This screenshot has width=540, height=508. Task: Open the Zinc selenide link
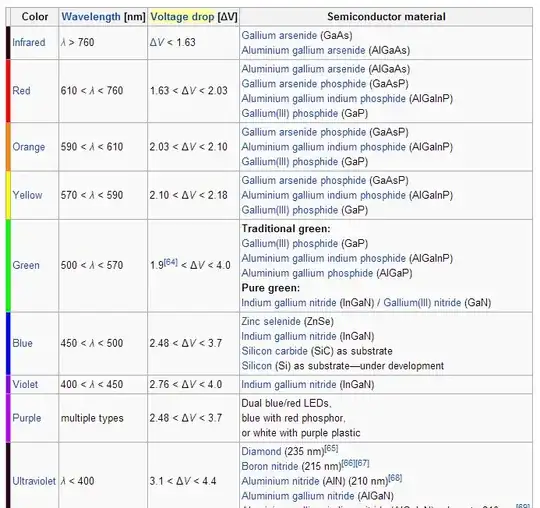(271, 321)
